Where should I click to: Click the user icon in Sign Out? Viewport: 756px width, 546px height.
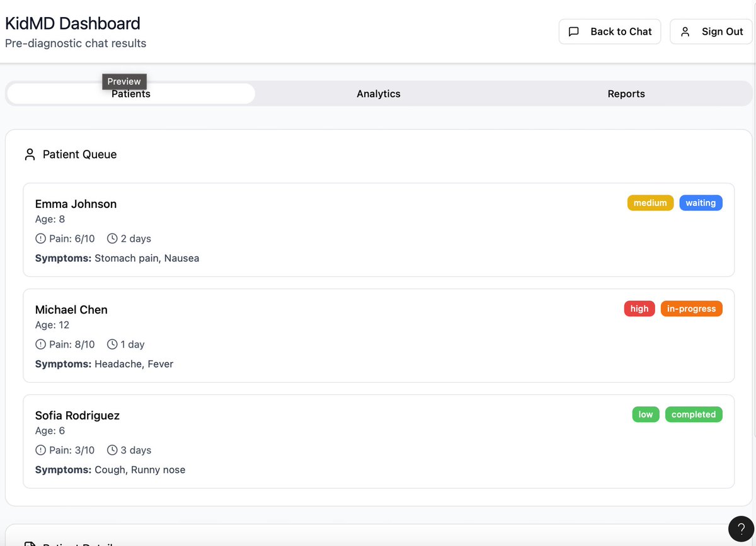point(687,31)
